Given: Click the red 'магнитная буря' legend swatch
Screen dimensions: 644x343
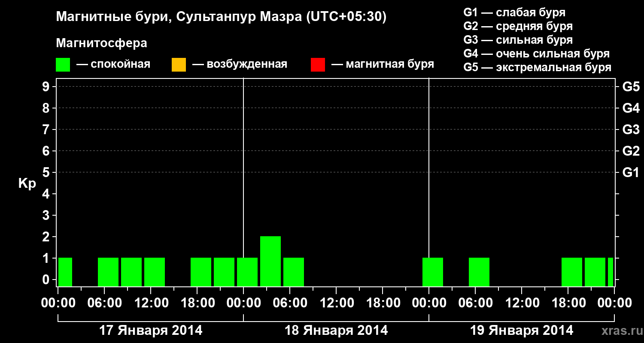Looking at the screenshot, I should pyautogui.click(x=318, y=65).
